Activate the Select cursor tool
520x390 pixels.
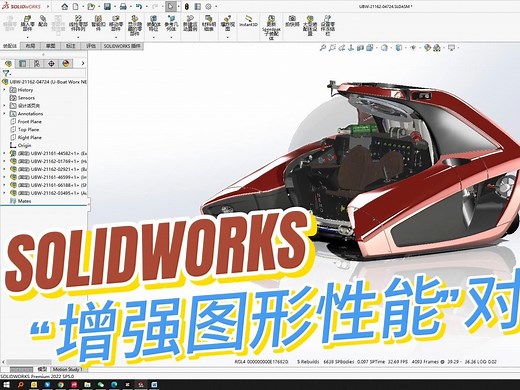(170, 6)
